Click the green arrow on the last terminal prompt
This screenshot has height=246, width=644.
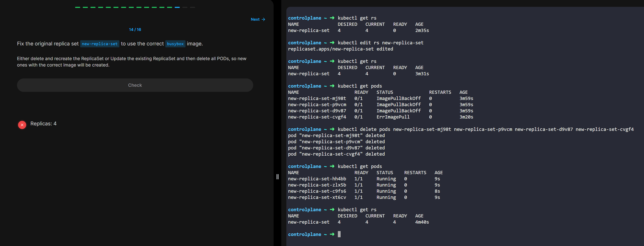coord(332,234)
